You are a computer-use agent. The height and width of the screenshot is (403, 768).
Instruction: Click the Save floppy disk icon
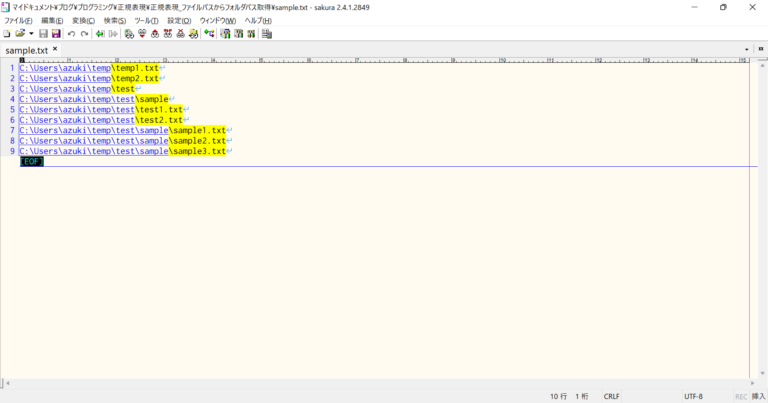pos(42,33)
